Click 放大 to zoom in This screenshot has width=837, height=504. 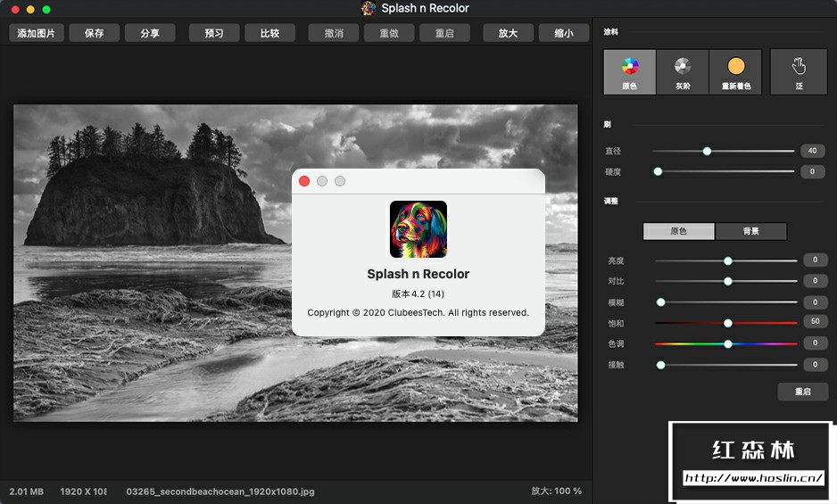pyautogui.click(x=509, y=33)
